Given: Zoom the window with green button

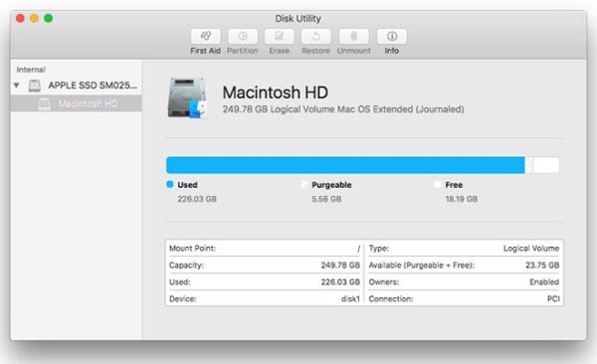Looking at the screenshot, I should (49, 18).
